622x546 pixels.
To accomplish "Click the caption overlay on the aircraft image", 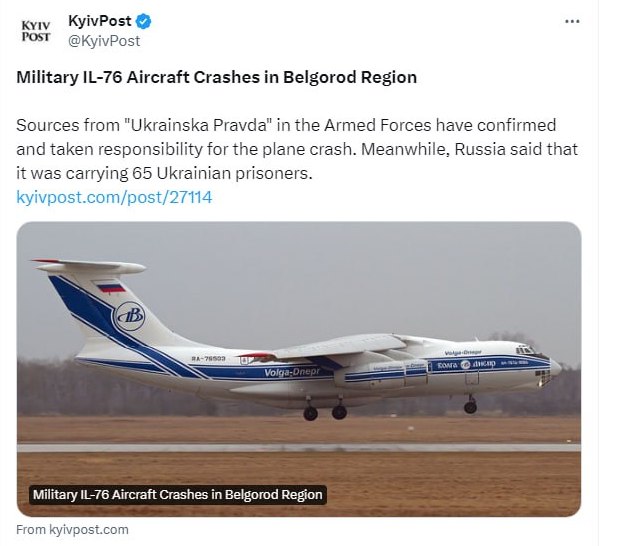I will click(178, 494).
